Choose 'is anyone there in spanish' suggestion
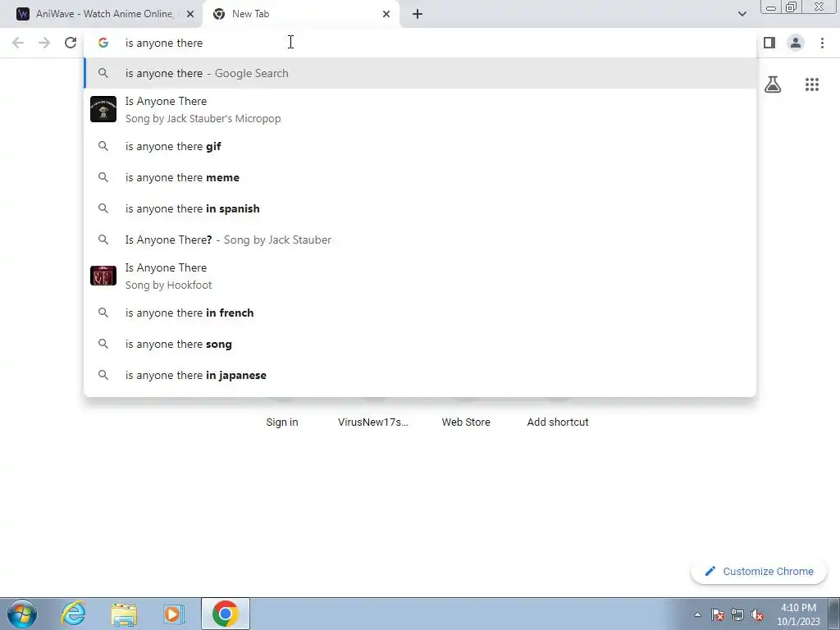The width and height of the screenshot is (840, 630). tap(420, 208)
